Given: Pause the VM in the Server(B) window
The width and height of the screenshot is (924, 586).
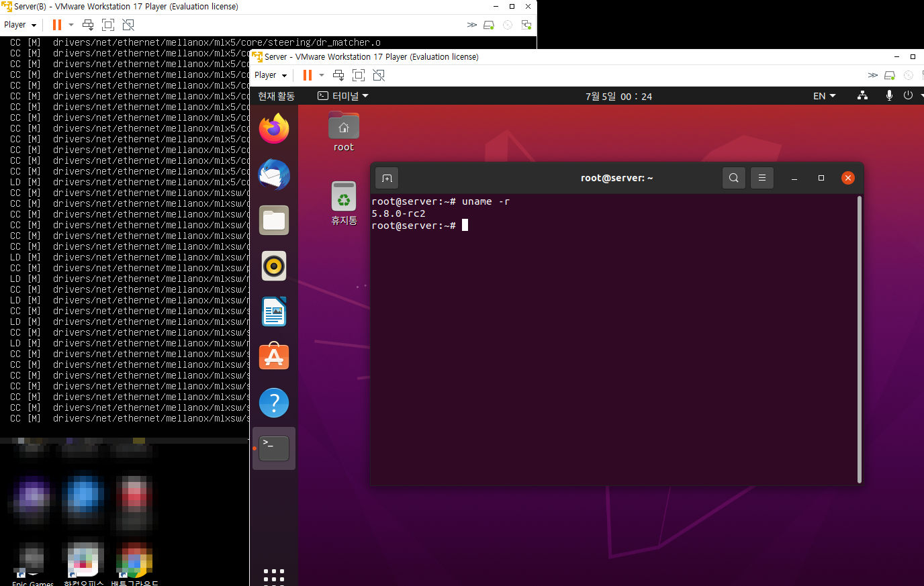Looking at the screenshot, I should 57,25.
